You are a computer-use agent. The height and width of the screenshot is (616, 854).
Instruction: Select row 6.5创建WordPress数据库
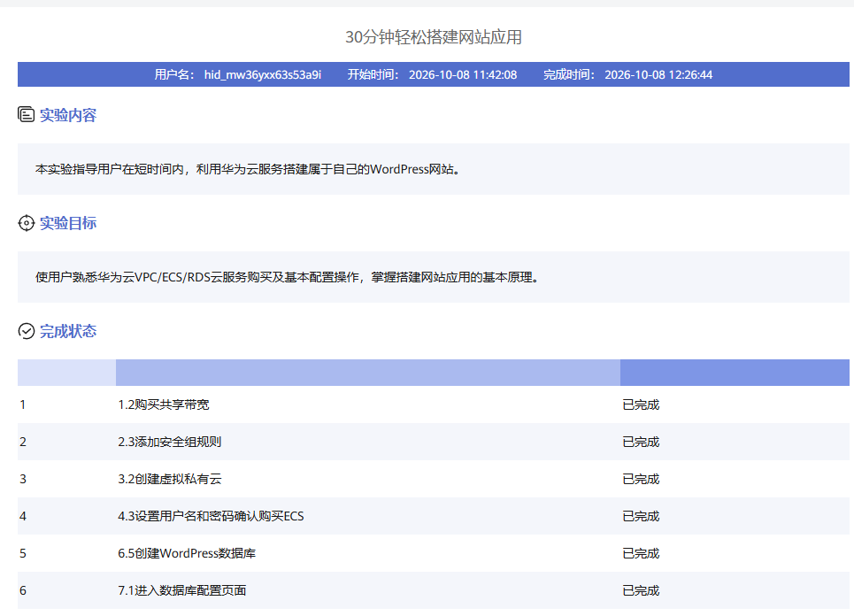[434, 553]
